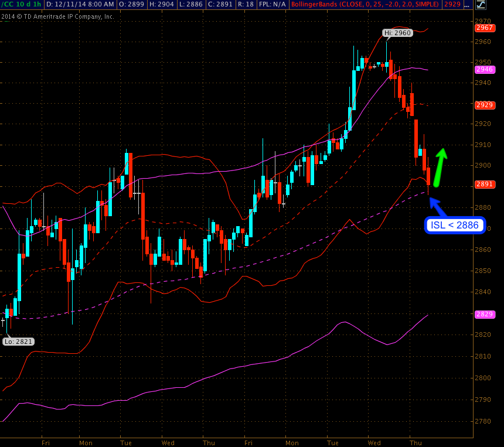The image size is (504, 447).
Task: Expand the header overflow ellipsis
Action: pos(467,5)
